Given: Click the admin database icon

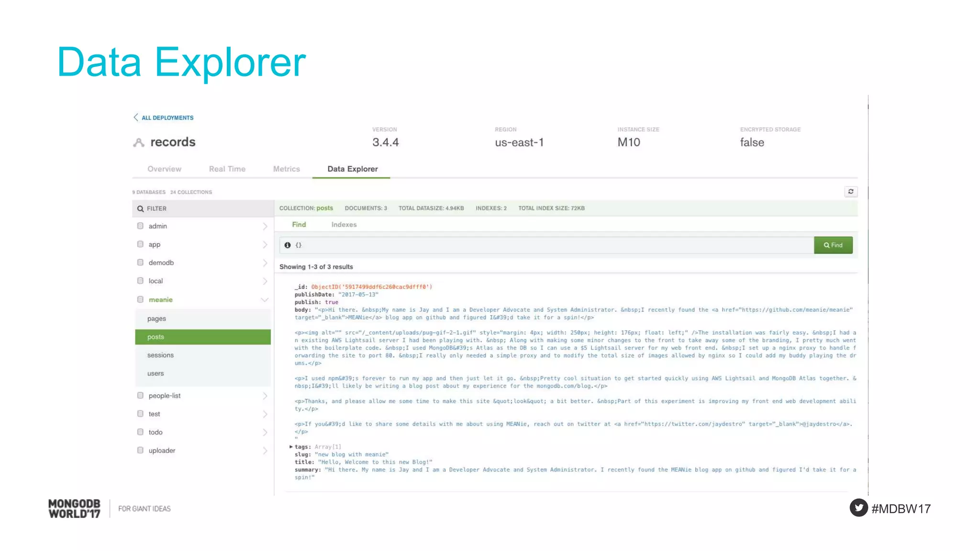Looking at the screenshot, I should click(140, 226).
